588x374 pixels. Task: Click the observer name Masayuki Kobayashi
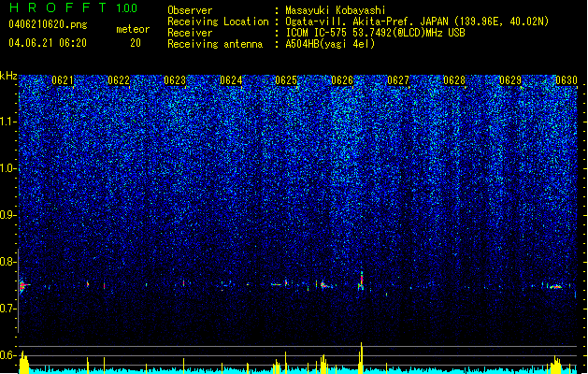[336, 10]
